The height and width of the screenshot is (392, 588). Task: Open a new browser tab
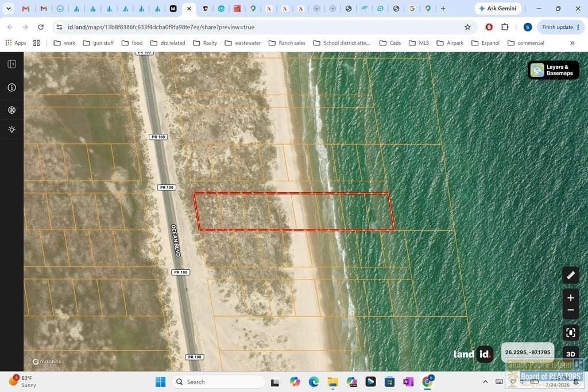point(443,8)
